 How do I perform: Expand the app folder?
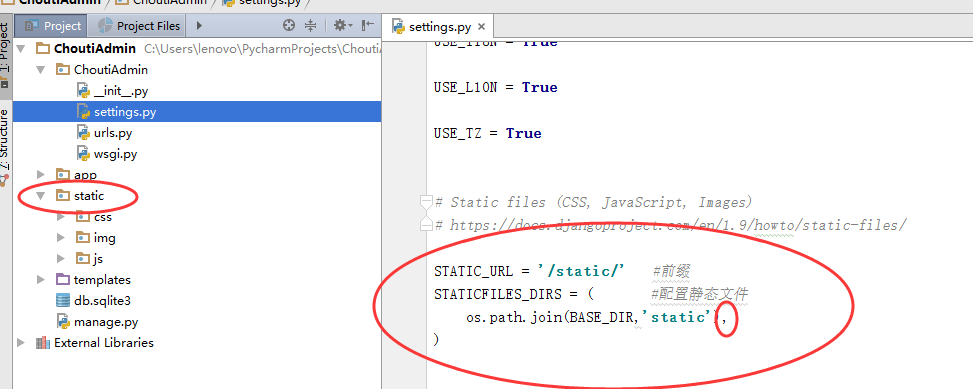(41, 174)
